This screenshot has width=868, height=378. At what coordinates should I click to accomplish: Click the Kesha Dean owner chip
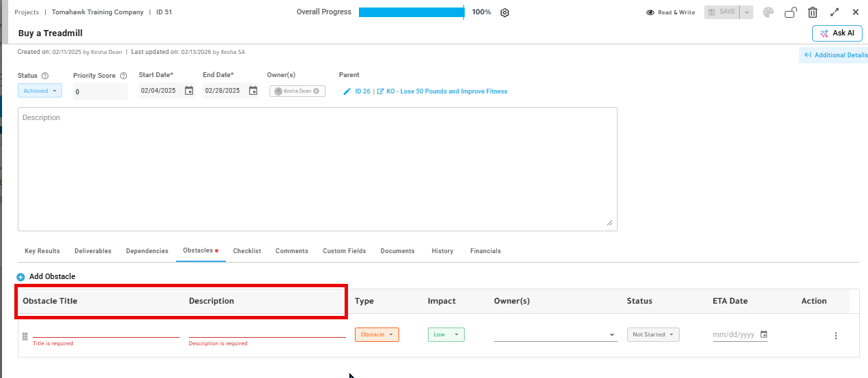coord(298,91)
